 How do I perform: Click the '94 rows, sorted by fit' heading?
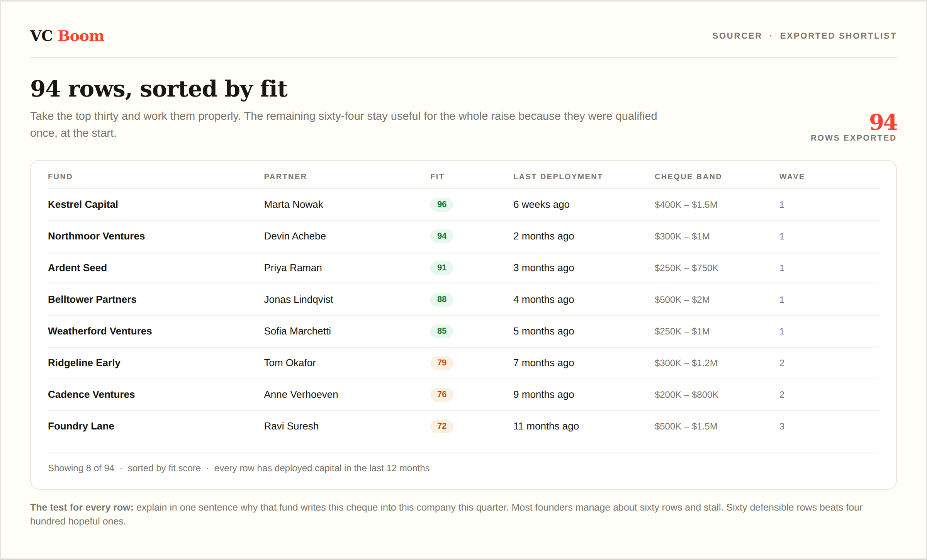[x=159, y=88]
